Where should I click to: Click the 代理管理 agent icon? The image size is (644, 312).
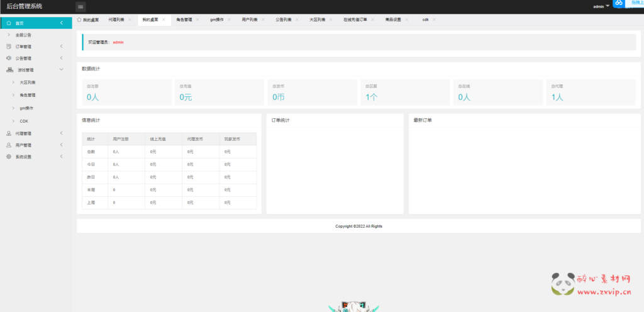point(9,133)
